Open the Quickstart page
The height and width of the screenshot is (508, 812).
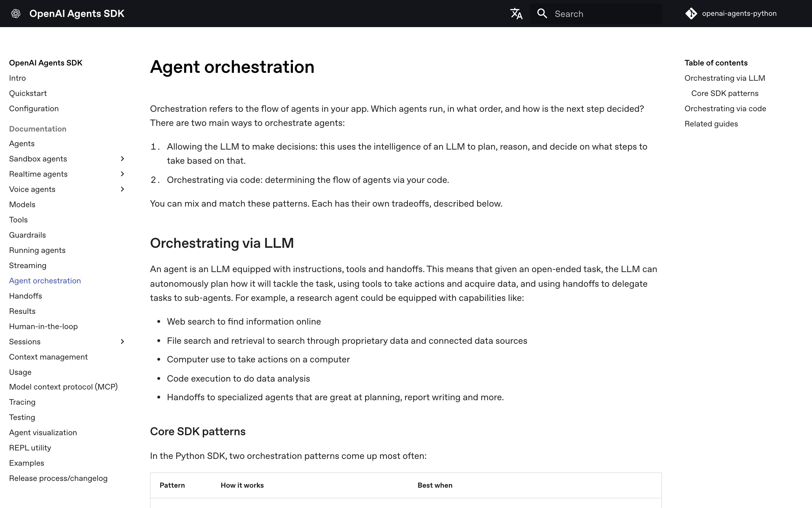28,93
